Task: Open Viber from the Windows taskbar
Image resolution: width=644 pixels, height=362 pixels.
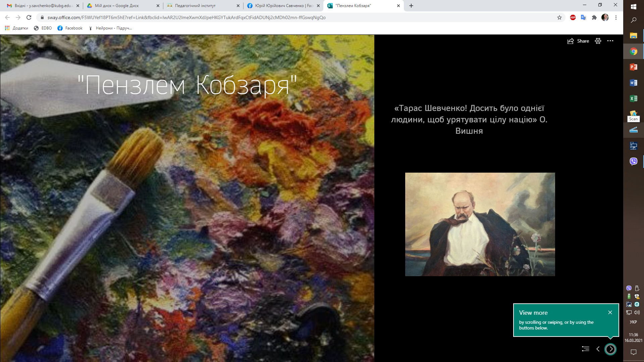Action: click(x=633, y=162)
